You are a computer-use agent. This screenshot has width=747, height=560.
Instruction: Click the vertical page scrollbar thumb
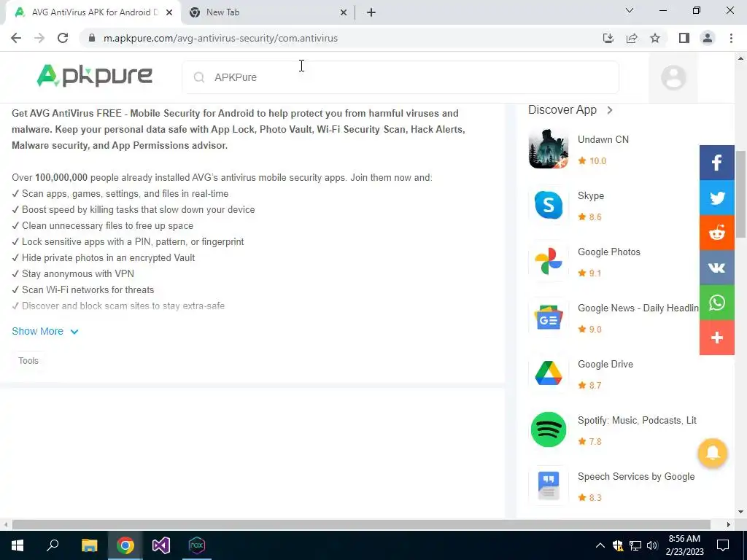pos(741,194)
